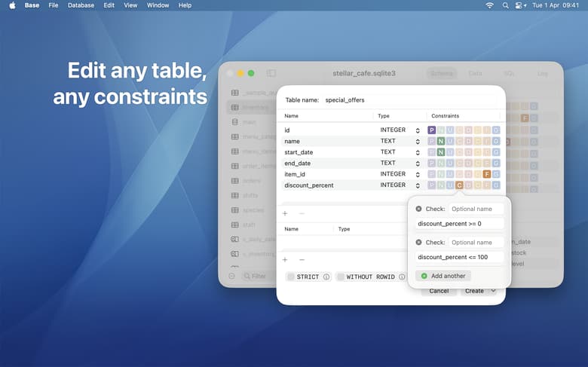Click Check constraint badge on discount_percent row
Screen dimensions: 588x367
coord(459,185)
